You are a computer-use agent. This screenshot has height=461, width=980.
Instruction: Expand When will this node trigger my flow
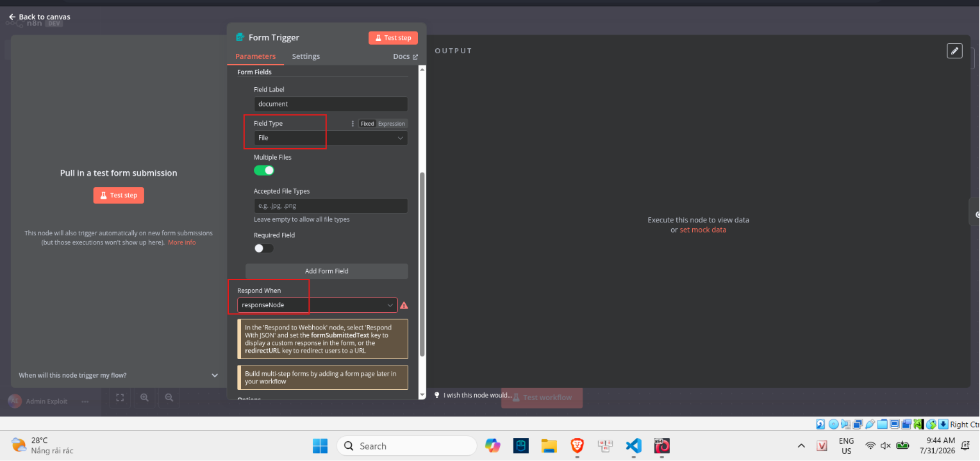coord(119,375)
